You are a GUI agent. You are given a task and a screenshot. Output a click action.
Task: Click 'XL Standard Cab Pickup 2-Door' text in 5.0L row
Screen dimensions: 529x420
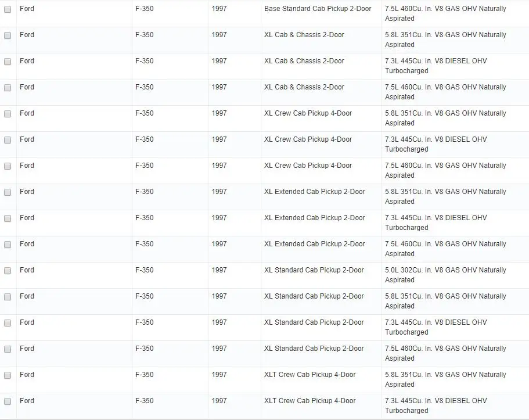point(314,270)
